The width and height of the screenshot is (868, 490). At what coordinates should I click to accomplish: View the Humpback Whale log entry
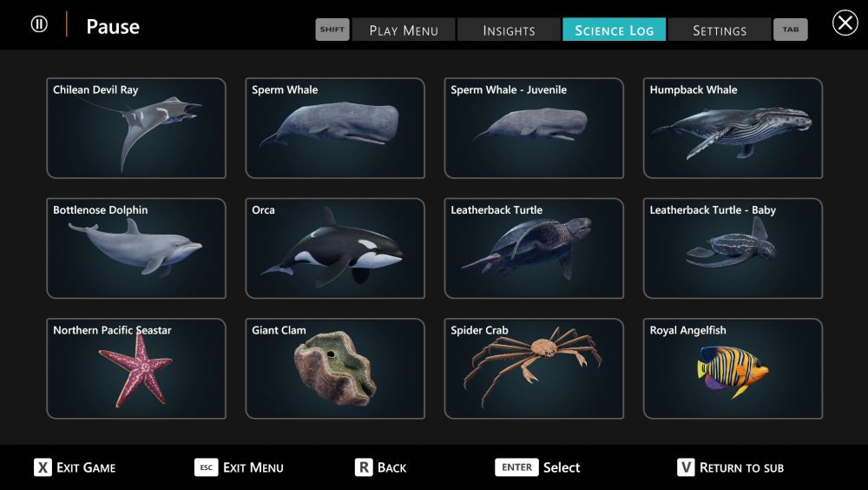(x=733, y=129)
